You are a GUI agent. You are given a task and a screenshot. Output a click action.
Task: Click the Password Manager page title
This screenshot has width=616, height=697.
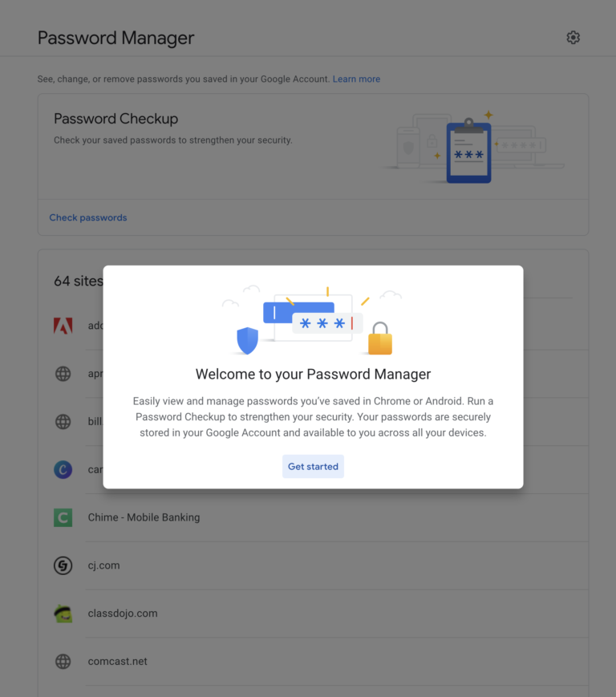point(115,38)
